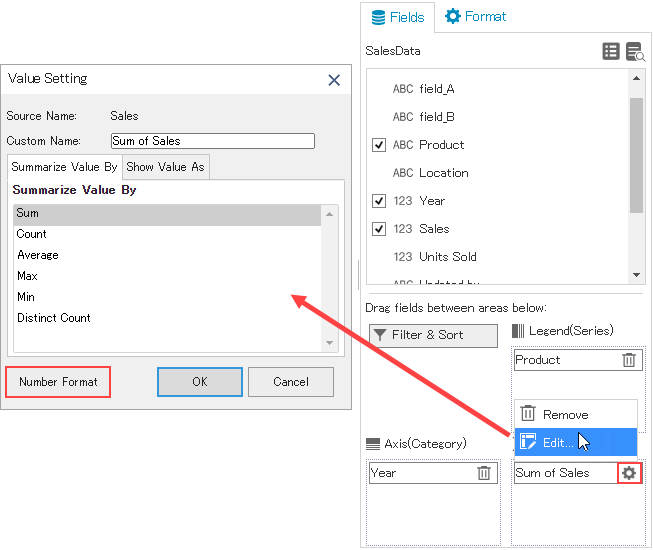Open Number Format settings
The height and width of the screenshot is (550, 653).
click(x=58, y=382)
